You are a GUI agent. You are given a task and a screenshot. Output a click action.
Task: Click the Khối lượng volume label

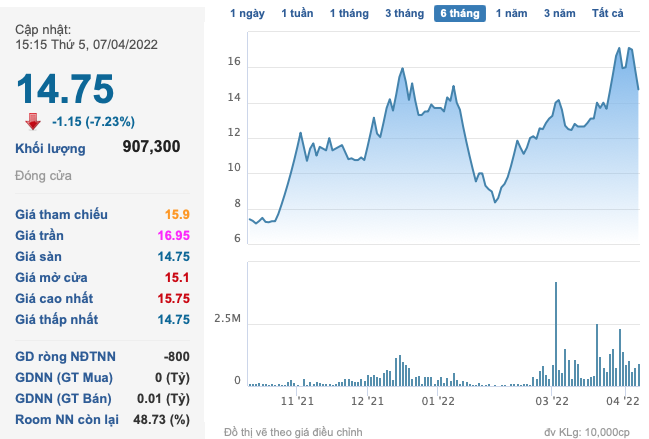[50, 148]
